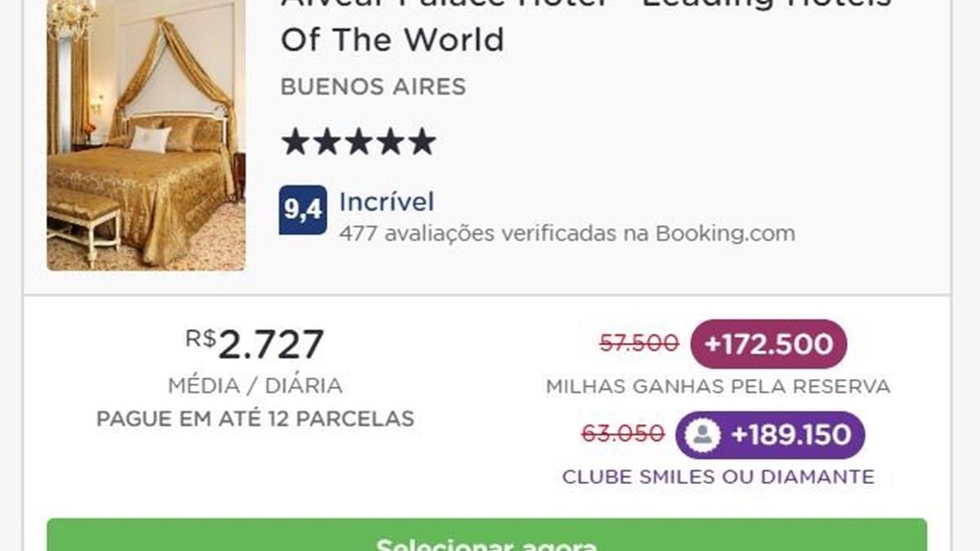The height and width of the screenshot is (551, 980).
Task: Click the struck-through 63.050 miles value
Action: [622, 434]
